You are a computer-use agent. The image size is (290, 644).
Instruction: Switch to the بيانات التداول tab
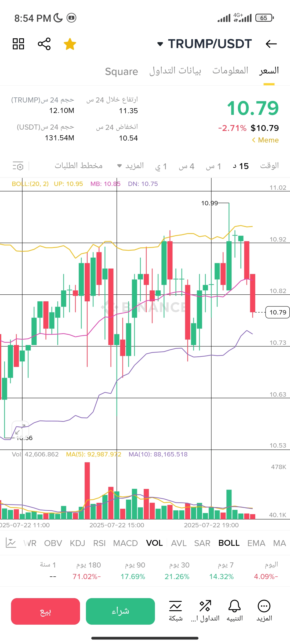175,71
